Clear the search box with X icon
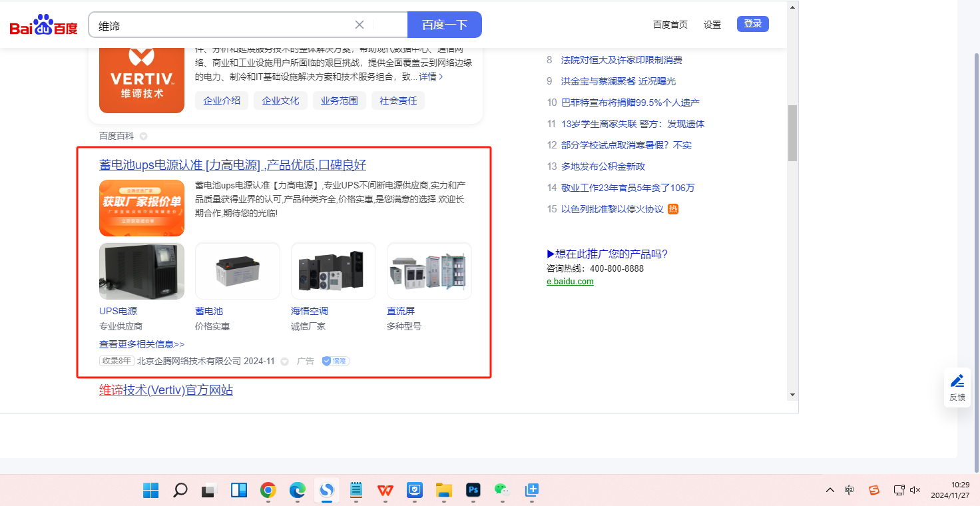The width and height of the screenshot is (980, 506). tap(360, 25)
